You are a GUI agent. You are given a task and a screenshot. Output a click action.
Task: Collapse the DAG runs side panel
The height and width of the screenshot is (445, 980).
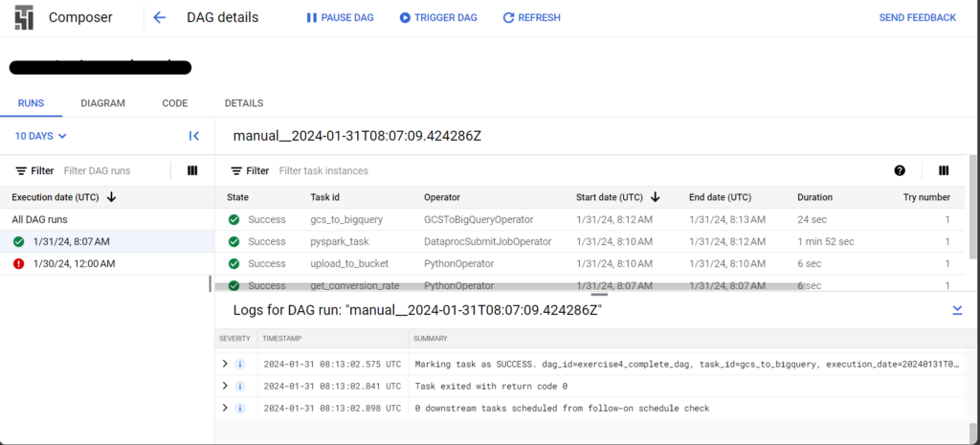194,136
